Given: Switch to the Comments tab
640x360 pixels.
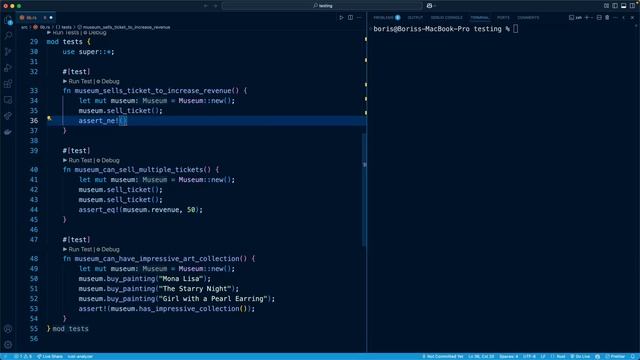Looking at the screenshot, I should 528,18.
